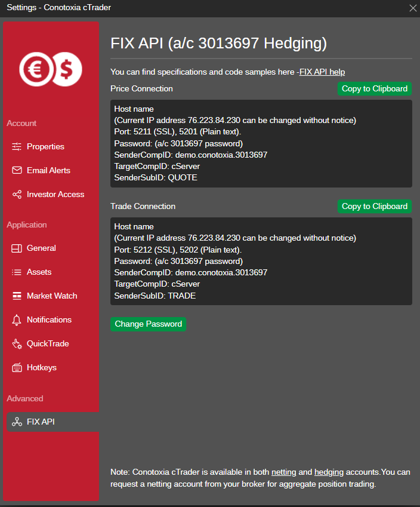Viewport: 420px width, 507px height.
Task: Select QuickTrade settings label
Action: pyautogui.click(x=48, y=344)
